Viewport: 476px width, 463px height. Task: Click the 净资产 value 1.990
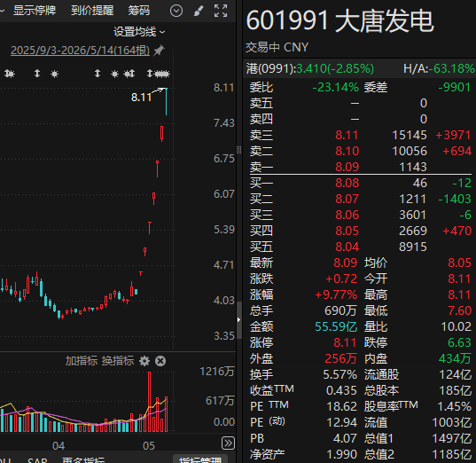click(342, 454)
